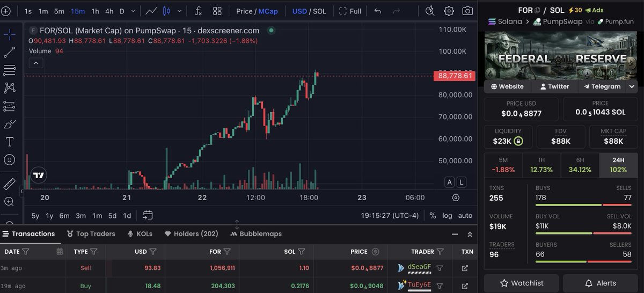Open the forecasting and measurement tools

click(x=9, y=106)
